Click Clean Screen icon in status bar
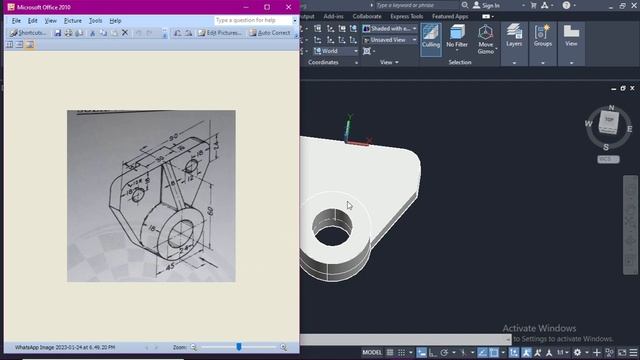 pyautogui.click(x=622, y=352)
